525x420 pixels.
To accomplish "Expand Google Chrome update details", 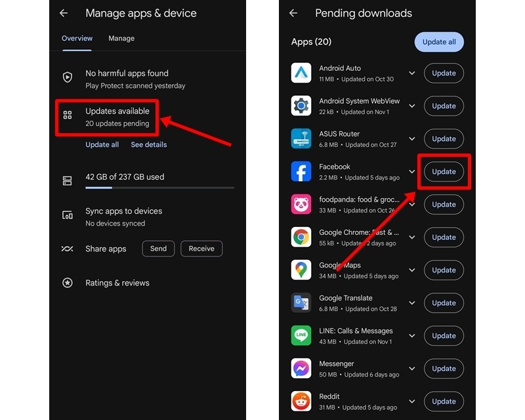I will click(412, 237).
